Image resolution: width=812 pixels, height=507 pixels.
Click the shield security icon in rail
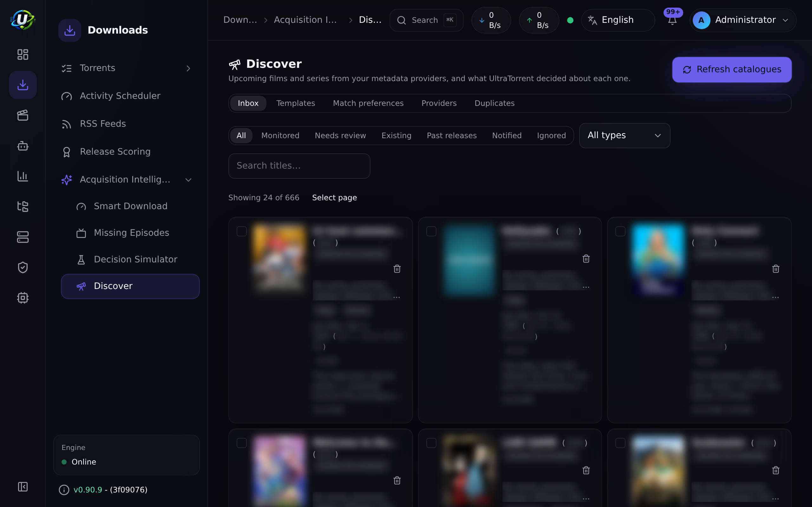[x=23, y=267]
